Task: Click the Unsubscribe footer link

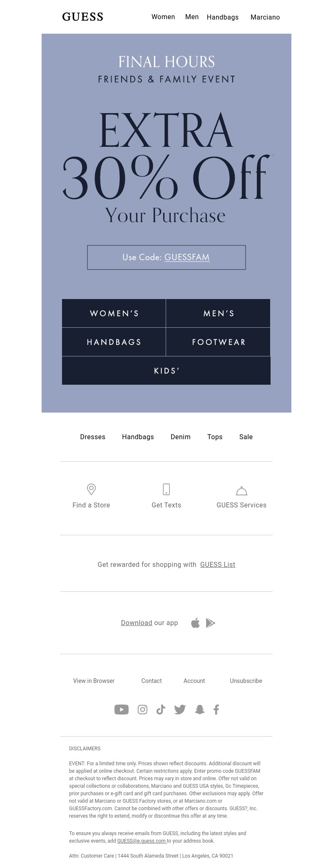Action: coord(246,681)
